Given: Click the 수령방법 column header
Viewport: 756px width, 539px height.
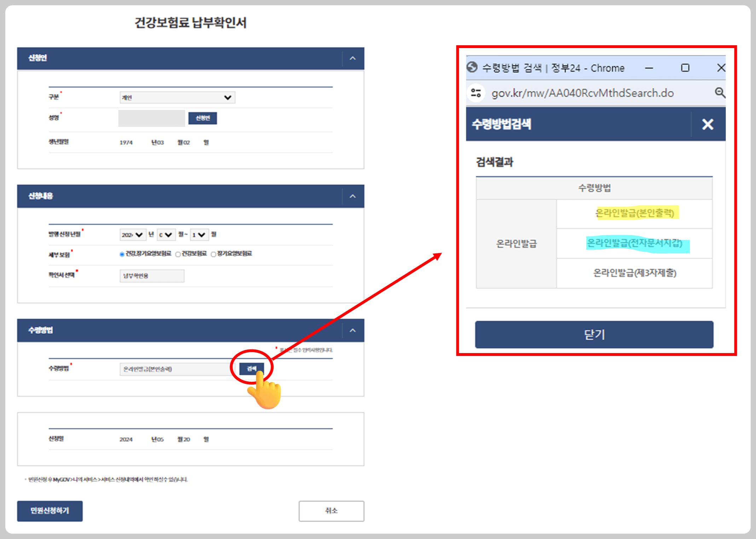Looking at the screenshot, I should 594,188.
